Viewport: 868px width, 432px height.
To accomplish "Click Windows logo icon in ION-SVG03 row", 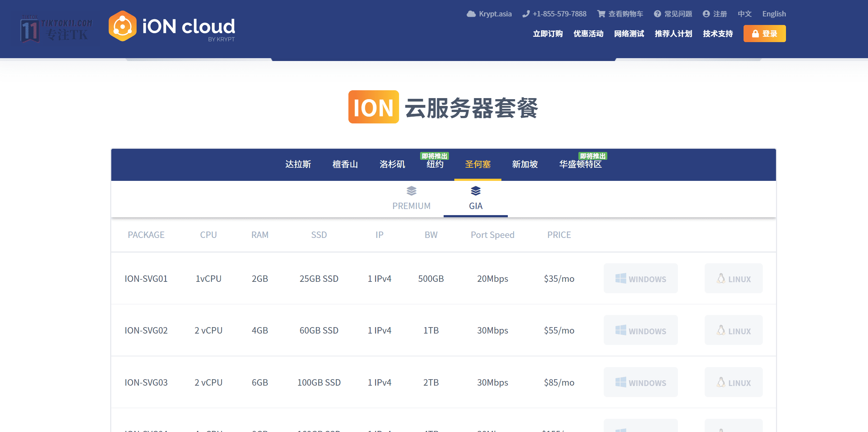I will pyautogui.click(x=621, y=382).
